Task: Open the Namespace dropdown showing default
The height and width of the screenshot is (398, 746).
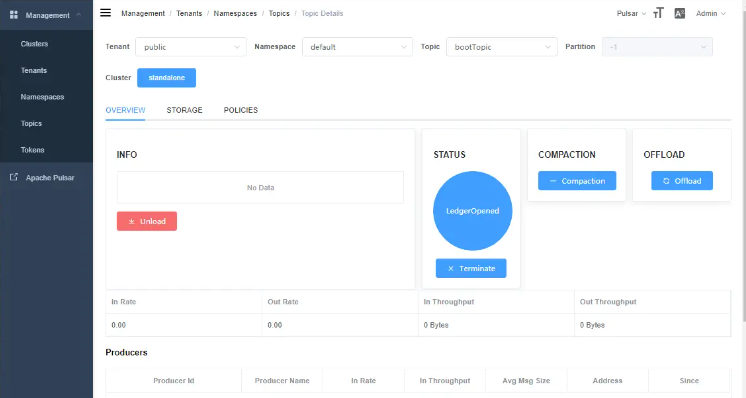Action: point(357,47)
